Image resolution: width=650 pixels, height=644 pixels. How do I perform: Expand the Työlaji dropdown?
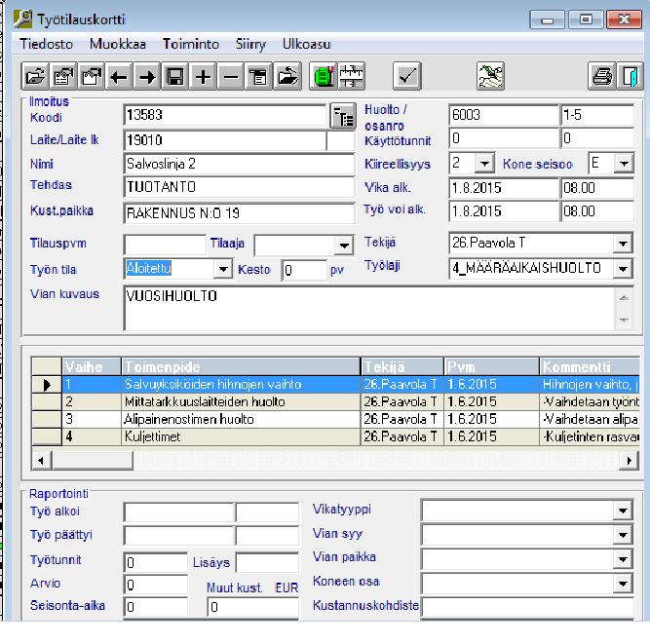coord(623,269)
